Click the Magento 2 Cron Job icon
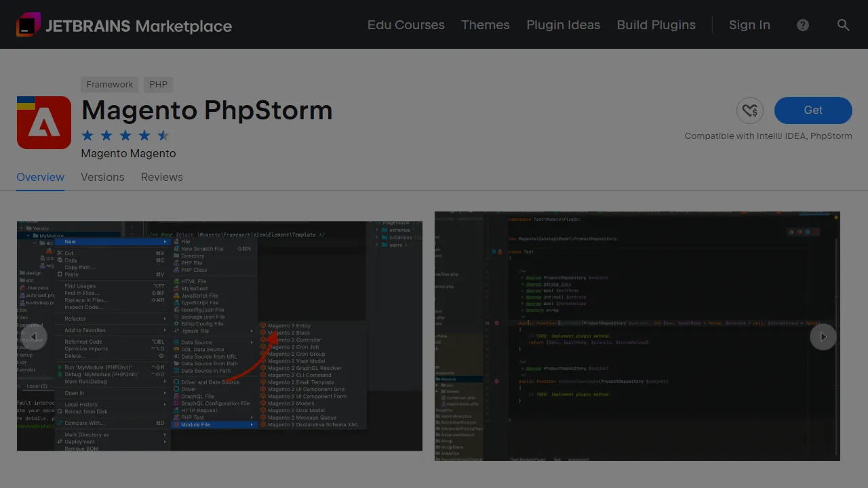 263,347
